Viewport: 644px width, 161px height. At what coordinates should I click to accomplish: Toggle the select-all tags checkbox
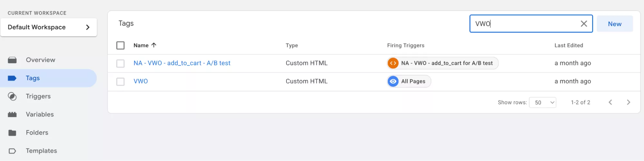[120, 45]
